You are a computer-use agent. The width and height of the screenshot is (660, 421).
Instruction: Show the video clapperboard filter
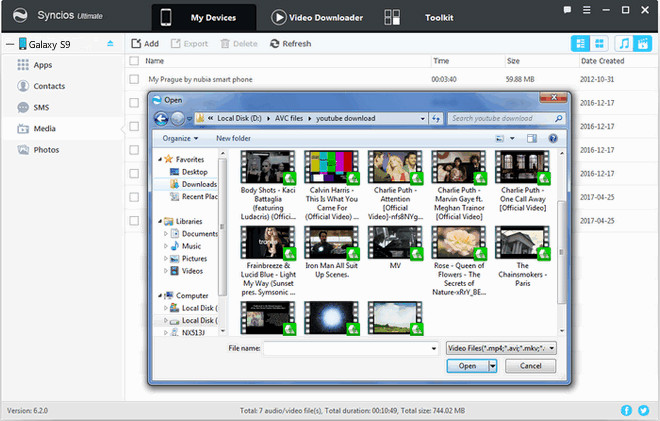point(643,43)
